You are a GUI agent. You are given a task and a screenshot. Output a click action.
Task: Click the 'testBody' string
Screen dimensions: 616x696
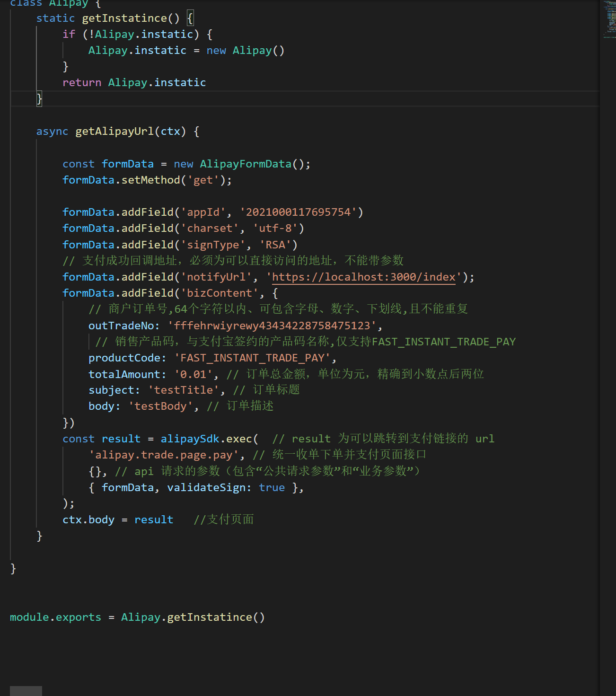[160, 406]
